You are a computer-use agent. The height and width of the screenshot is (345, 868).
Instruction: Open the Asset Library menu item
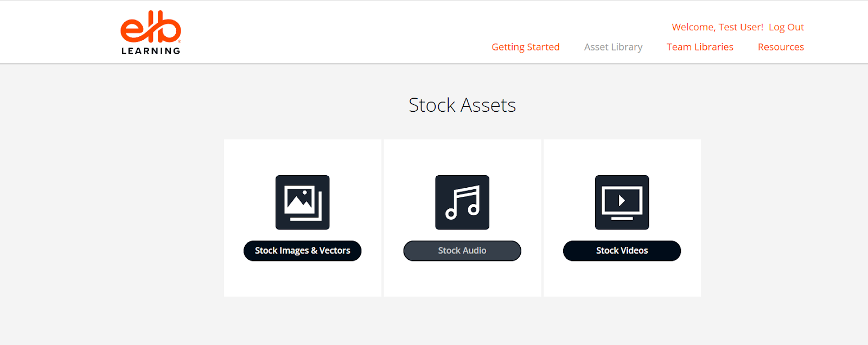click(613, 47)
